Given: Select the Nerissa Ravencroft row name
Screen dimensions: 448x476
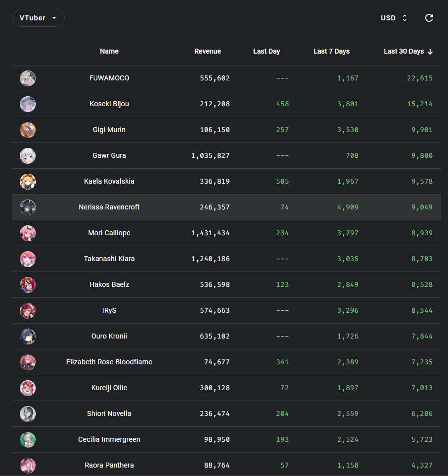Looking at the screenshot, I should pos(109,207).
